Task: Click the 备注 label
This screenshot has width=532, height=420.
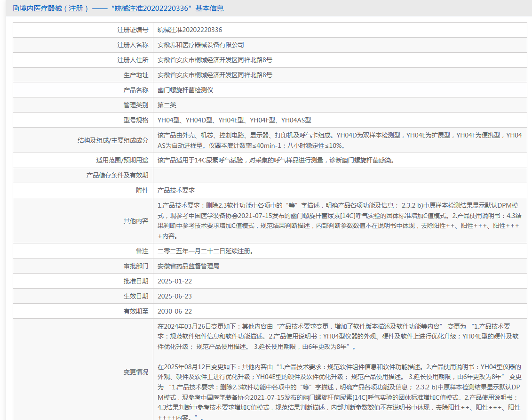Action: (142, 251)
